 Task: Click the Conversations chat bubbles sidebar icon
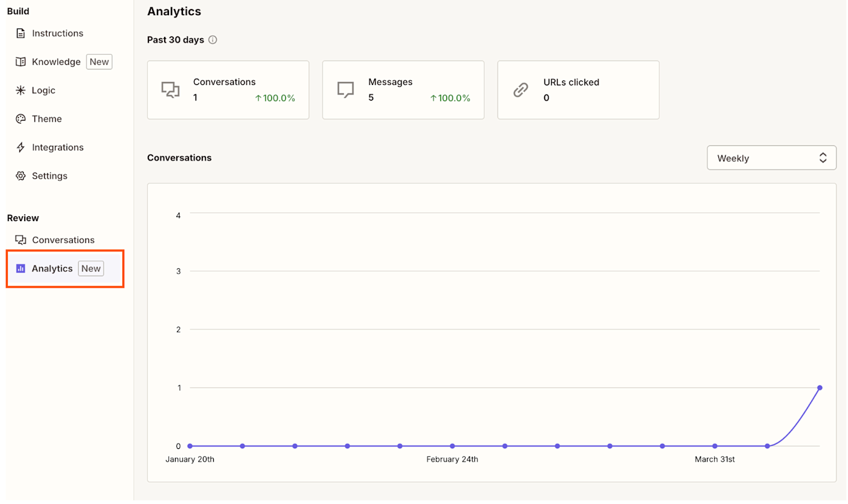point(21,240)
